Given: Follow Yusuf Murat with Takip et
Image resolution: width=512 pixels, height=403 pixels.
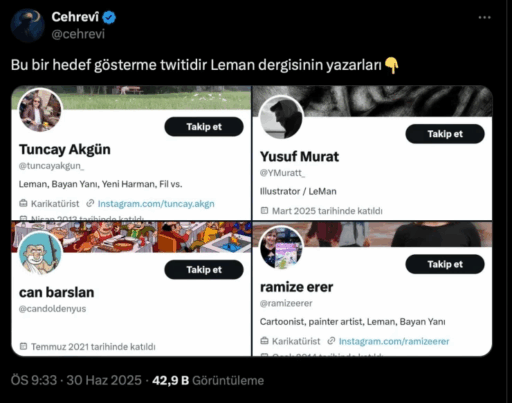Looking at the screenshot, I should (x=445, y=134).
